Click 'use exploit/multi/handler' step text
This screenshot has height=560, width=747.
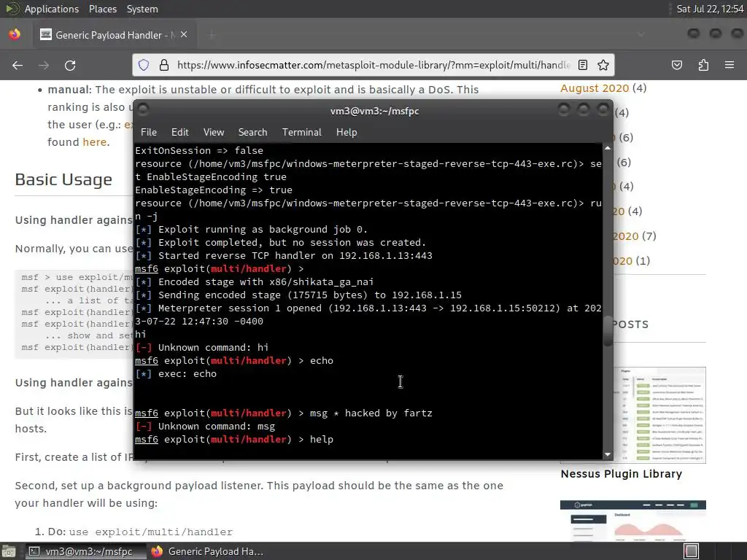click(x=150, y=532)
